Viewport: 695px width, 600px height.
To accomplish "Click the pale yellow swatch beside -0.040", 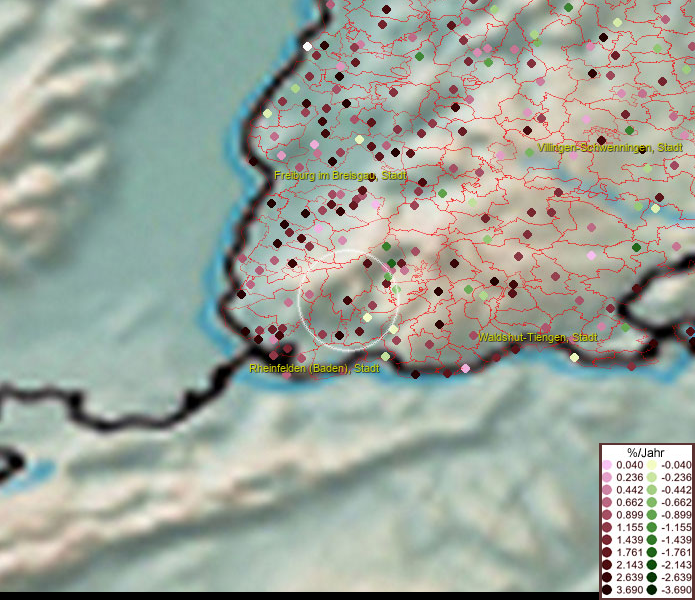I will pyautogui.click(x=652, y=465).
